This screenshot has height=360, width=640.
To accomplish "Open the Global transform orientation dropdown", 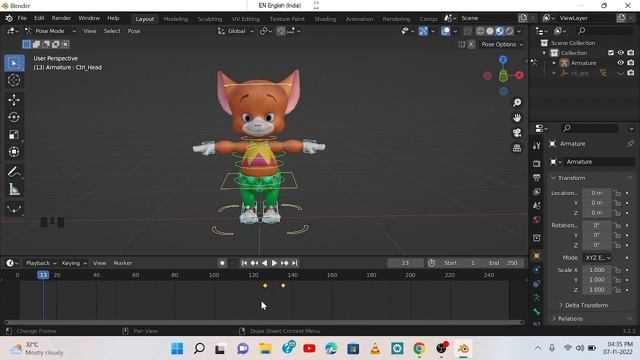I will tap(236, 31).
